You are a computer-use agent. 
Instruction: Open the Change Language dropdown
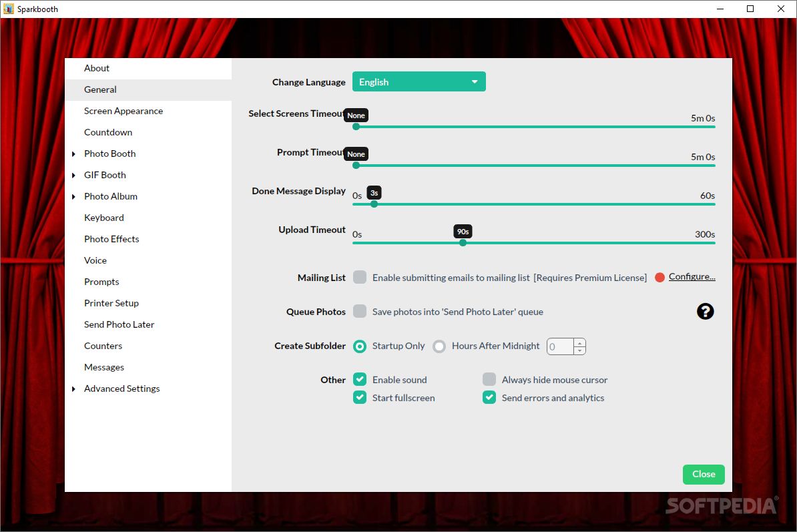click(x=419, y=82)
